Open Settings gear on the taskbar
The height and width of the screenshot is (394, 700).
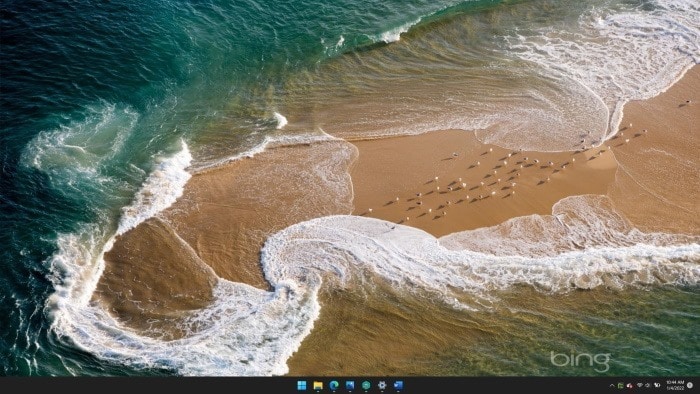382,385
